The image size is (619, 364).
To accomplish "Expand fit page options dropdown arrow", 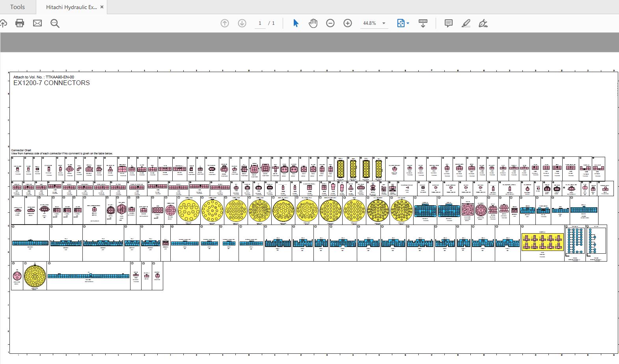I will tap(408, 23).
